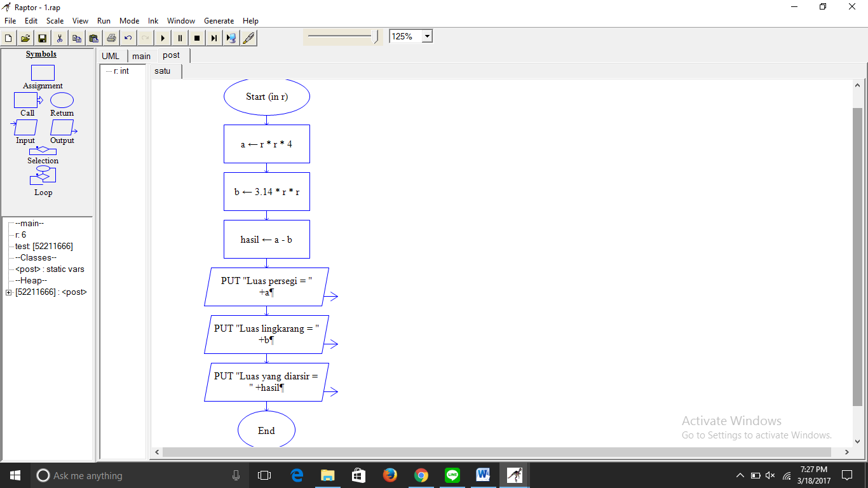Undo the last action in the toolbar

(x=128, y=38)
